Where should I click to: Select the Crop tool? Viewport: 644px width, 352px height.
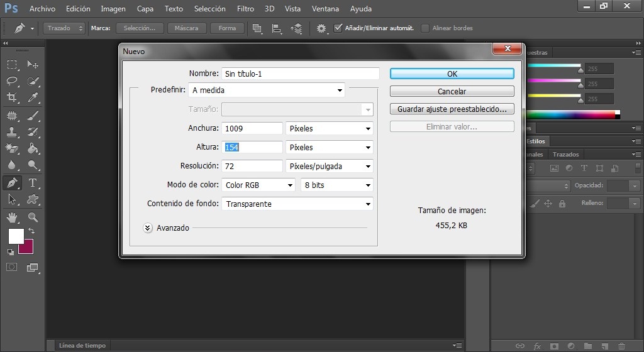tap(12, 97)
